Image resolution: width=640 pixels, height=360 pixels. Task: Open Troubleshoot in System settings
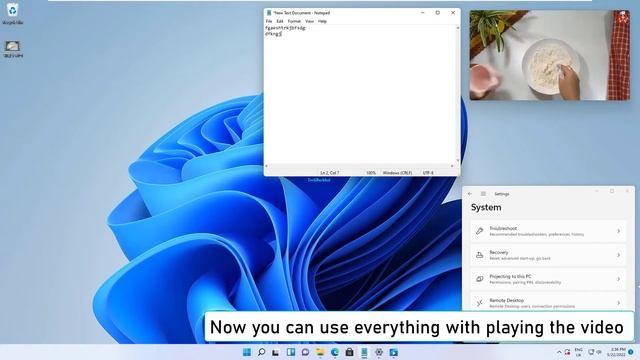pos(548,231)
